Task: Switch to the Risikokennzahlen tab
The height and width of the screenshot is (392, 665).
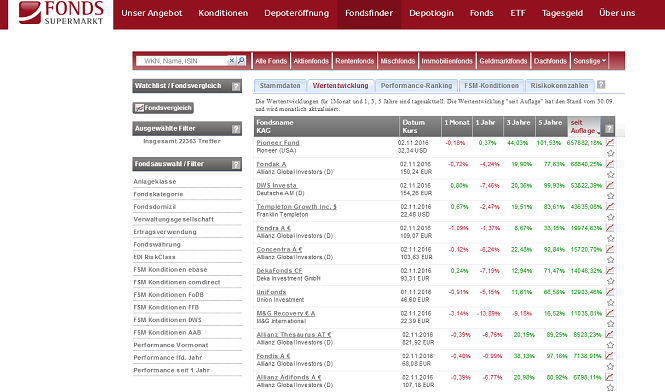Action: [559, 86]
